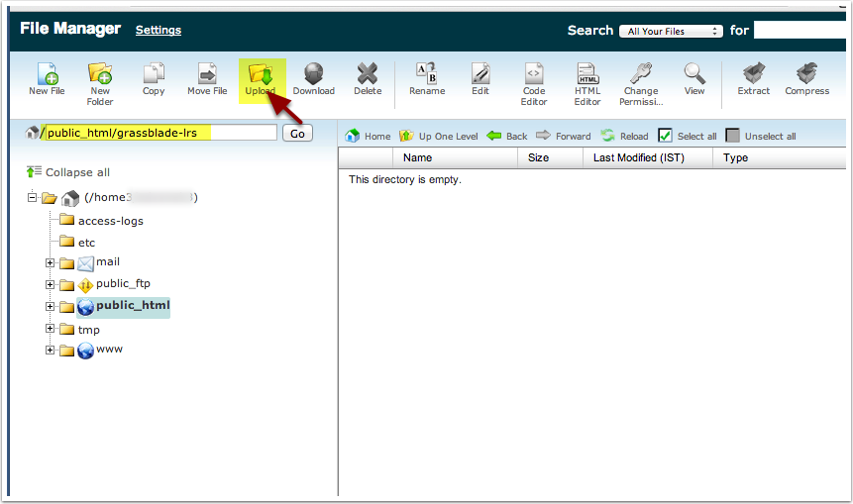Open the HTML Editor tool

click(587, 74)
